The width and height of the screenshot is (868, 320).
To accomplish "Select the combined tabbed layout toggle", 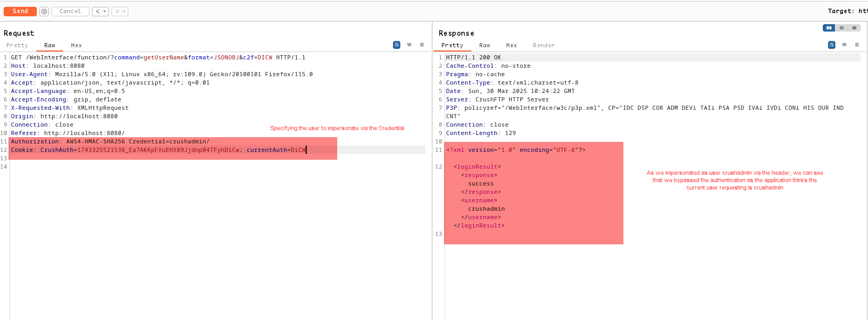I will click(x=854, y=28).
